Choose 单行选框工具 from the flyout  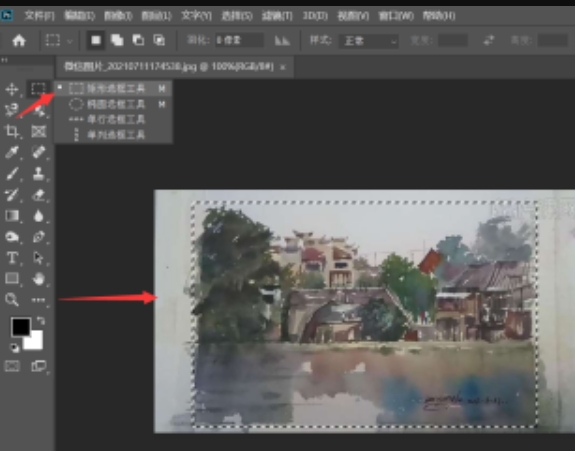tap(113, 120)
